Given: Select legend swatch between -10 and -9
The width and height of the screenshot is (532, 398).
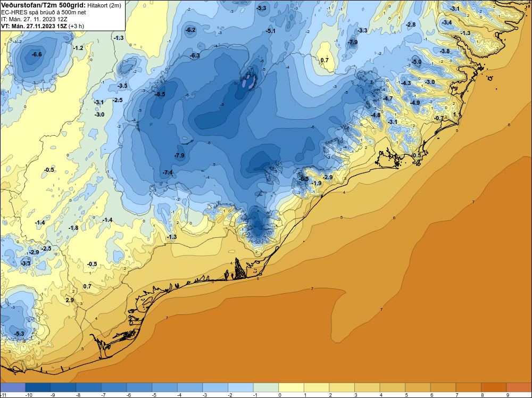Looking at the screenshot, I should point(38,387).
